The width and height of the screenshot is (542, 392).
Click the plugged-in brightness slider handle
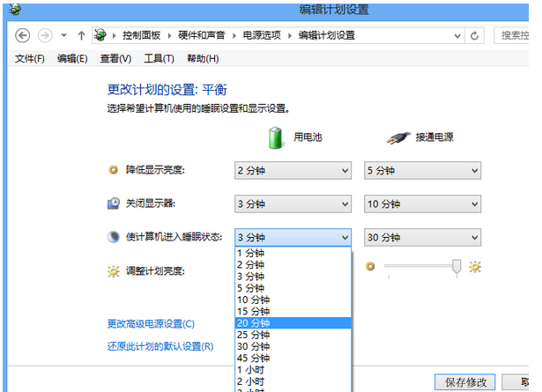[456, 266]
